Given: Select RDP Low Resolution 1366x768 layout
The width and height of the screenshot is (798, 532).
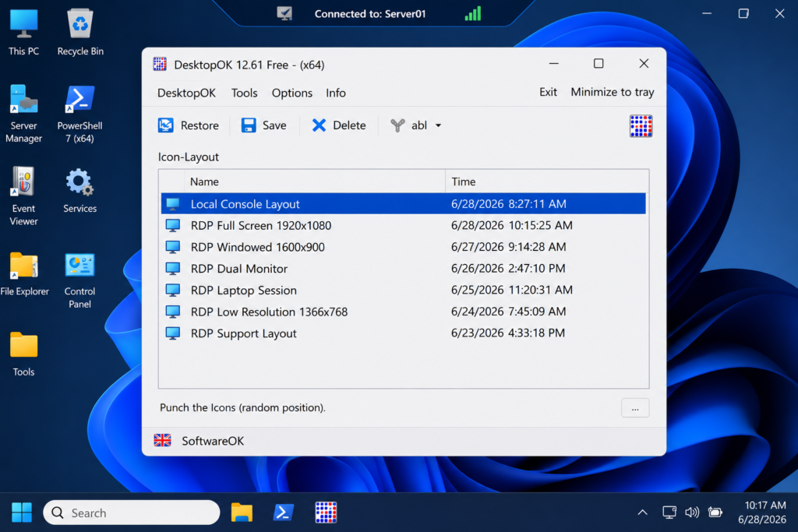Looking at the screenshot, I should pyautogui.click(x=403, y=312).
